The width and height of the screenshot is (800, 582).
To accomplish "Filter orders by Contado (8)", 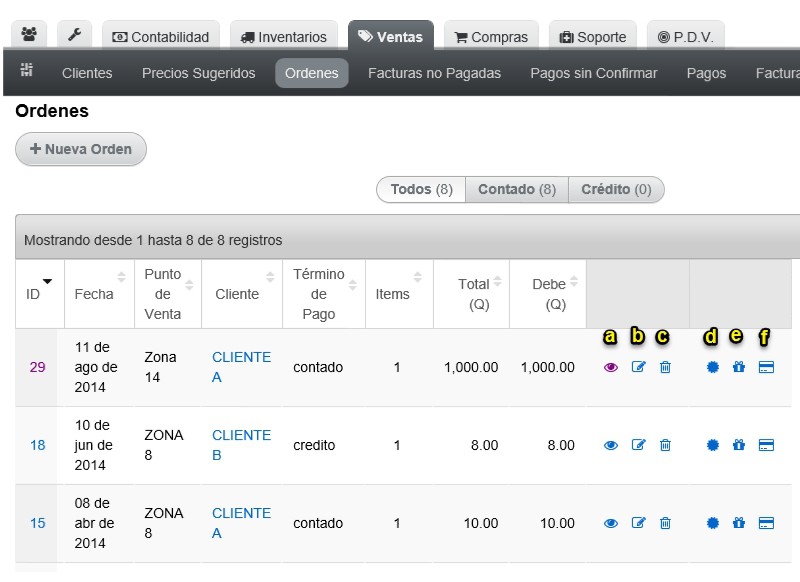I will click(x=517, y=189).
